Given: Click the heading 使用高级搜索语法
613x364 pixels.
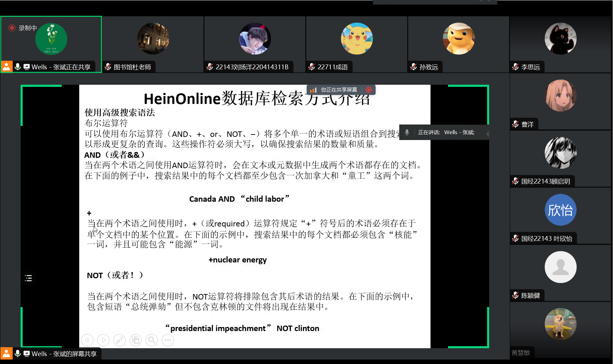Looking at the screenshot, I should pos(120,113).
